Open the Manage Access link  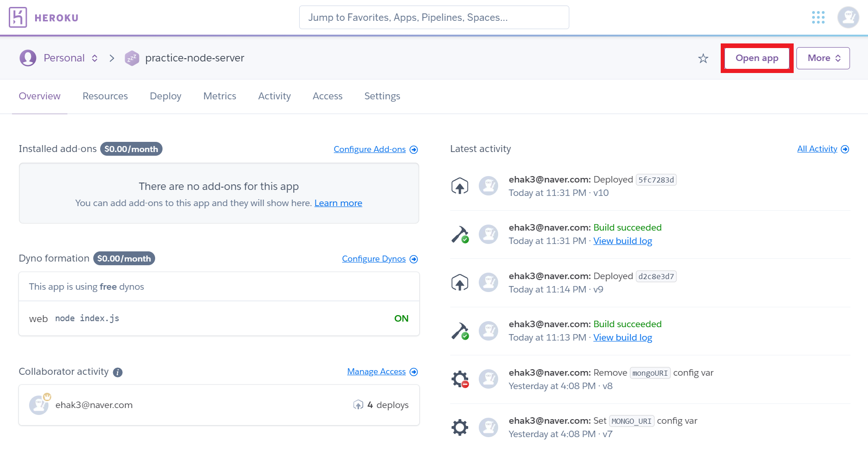(x=377, y=372)
